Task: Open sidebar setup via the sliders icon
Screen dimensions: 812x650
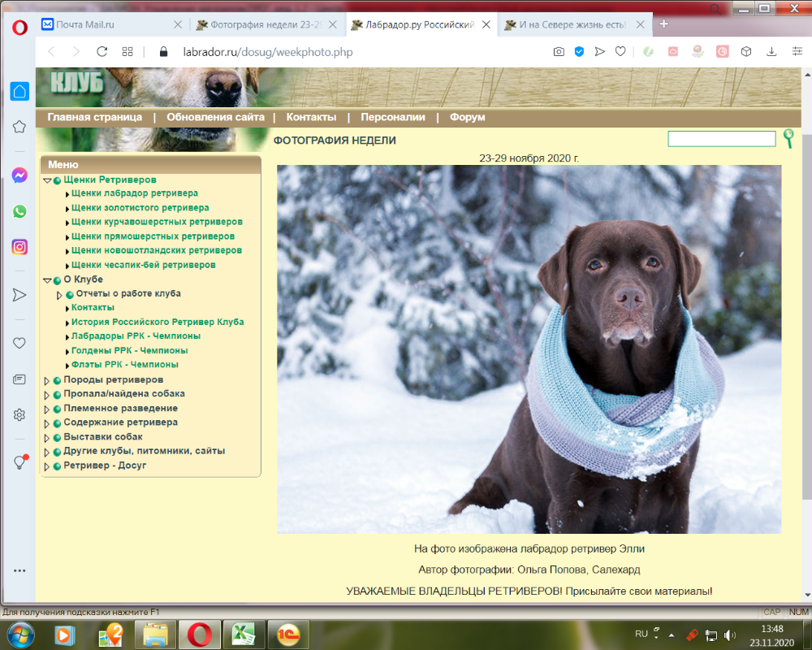Action: [x=797, y=51]
